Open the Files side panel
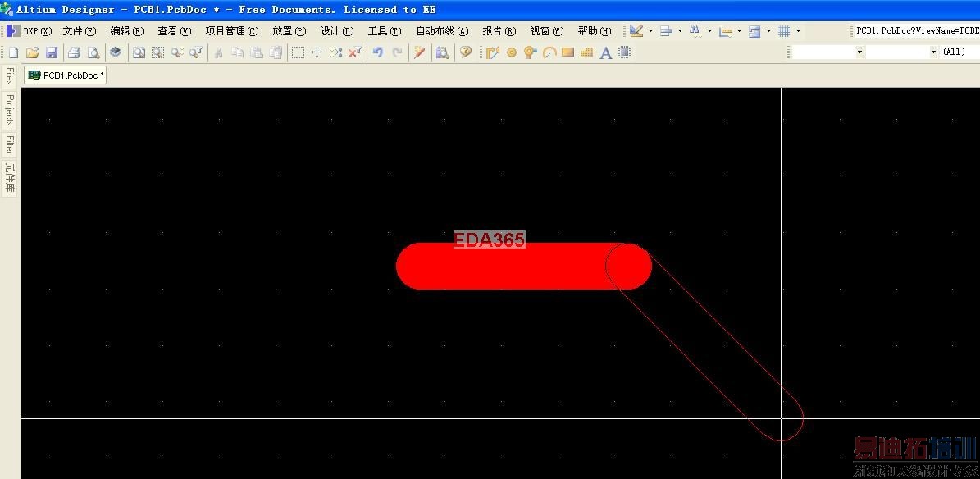 pyautogui.click(x=9, y=76)
